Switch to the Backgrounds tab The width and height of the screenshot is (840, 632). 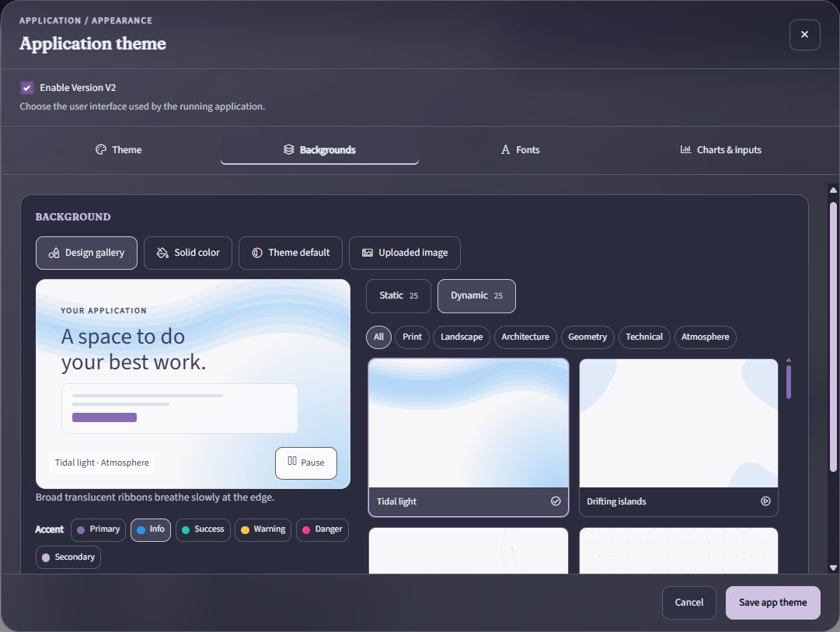point(319,150)
